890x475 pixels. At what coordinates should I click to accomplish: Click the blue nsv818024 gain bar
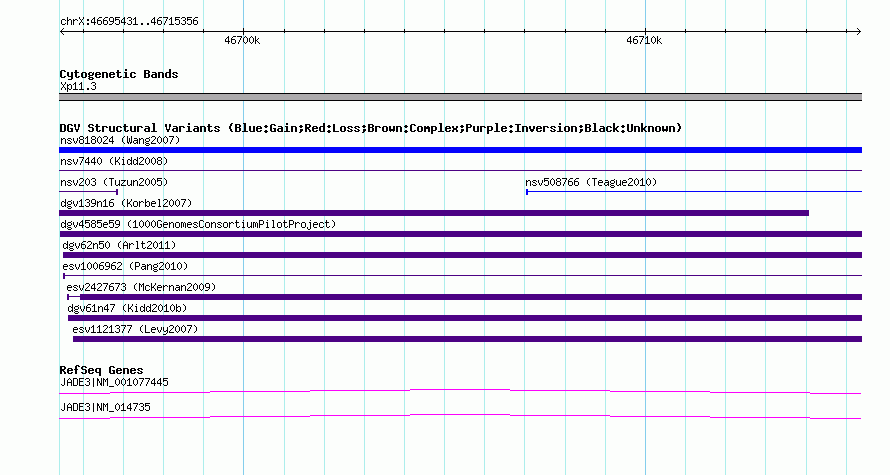(460, 150)
